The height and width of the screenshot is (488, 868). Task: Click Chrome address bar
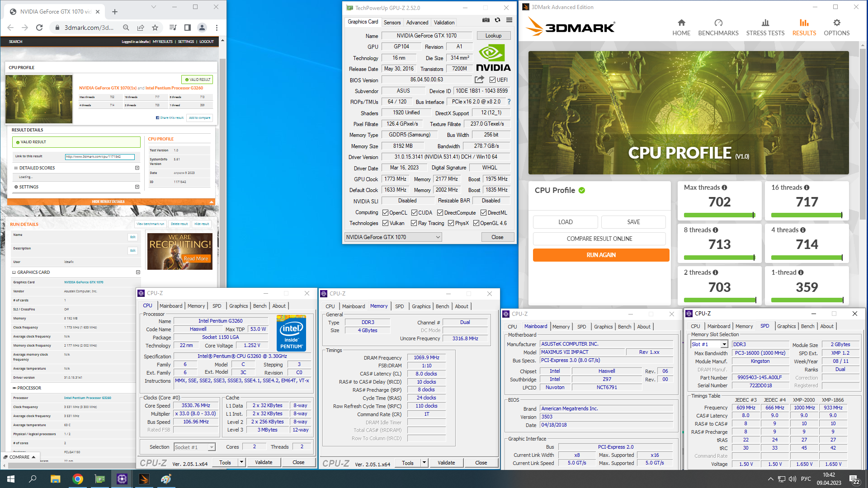[89, 28]
